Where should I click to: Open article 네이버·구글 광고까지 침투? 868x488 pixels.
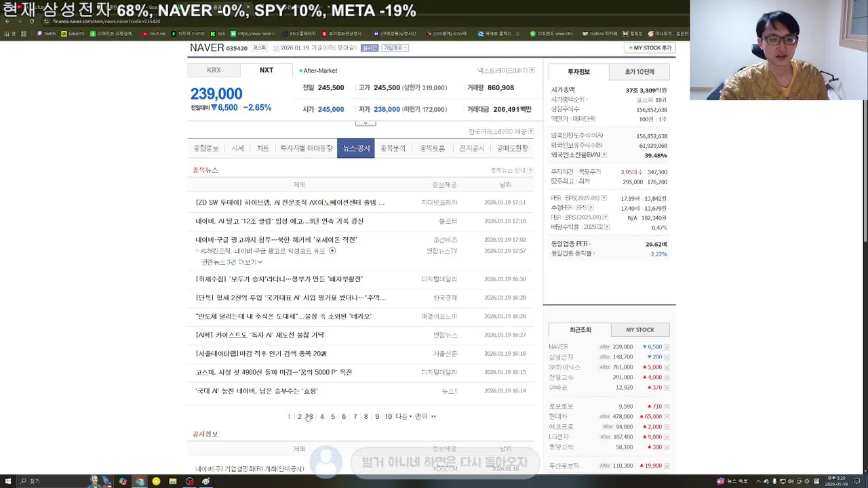[x=276, y=240]
